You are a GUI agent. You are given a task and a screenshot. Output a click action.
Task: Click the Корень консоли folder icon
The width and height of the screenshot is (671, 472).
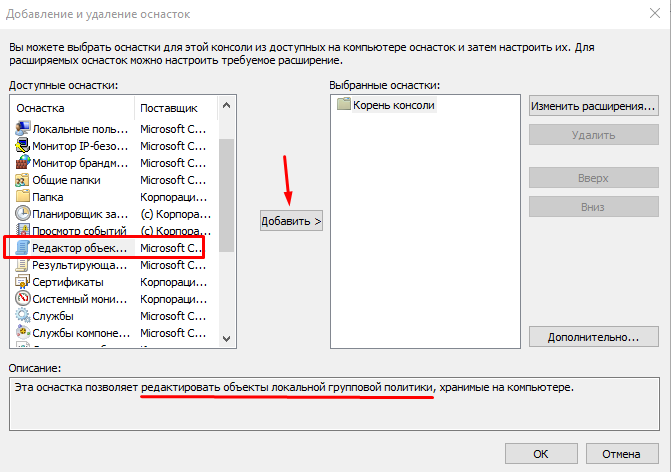tap(343, 104)
